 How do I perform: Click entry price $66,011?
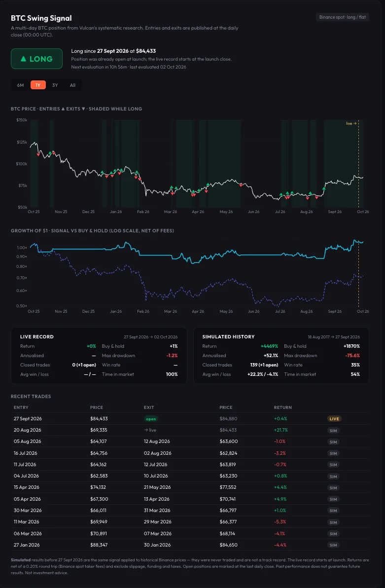pyautogui.click(x=98, y=511)
